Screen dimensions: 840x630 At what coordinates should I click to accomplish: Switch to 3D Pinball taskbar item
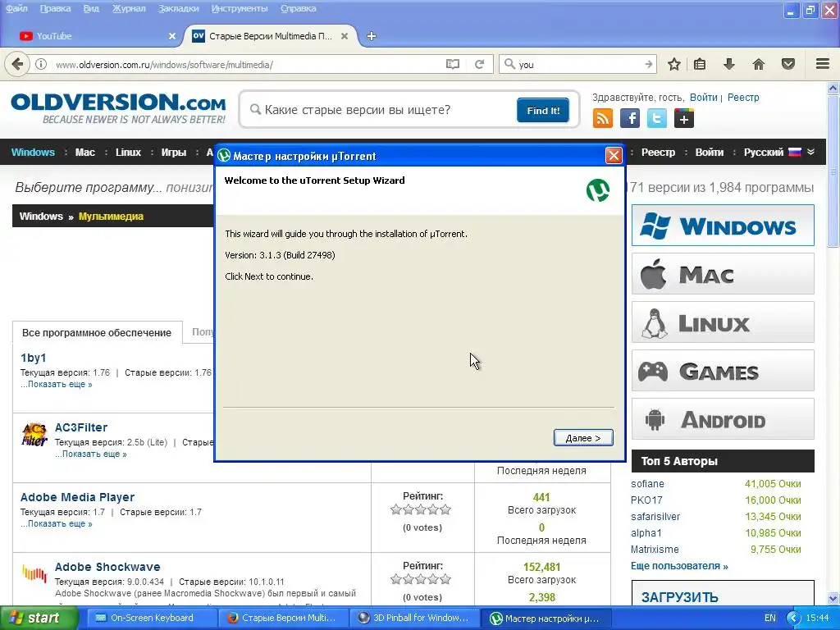point(413,618)
